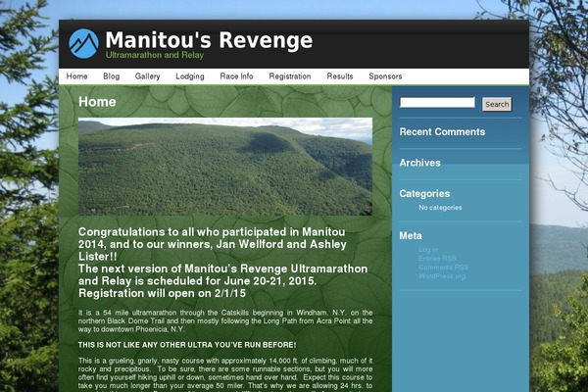This screenshot has height=392, width=588.
Task: Visit the WordPress.org link
Action: tap(442, 276)
